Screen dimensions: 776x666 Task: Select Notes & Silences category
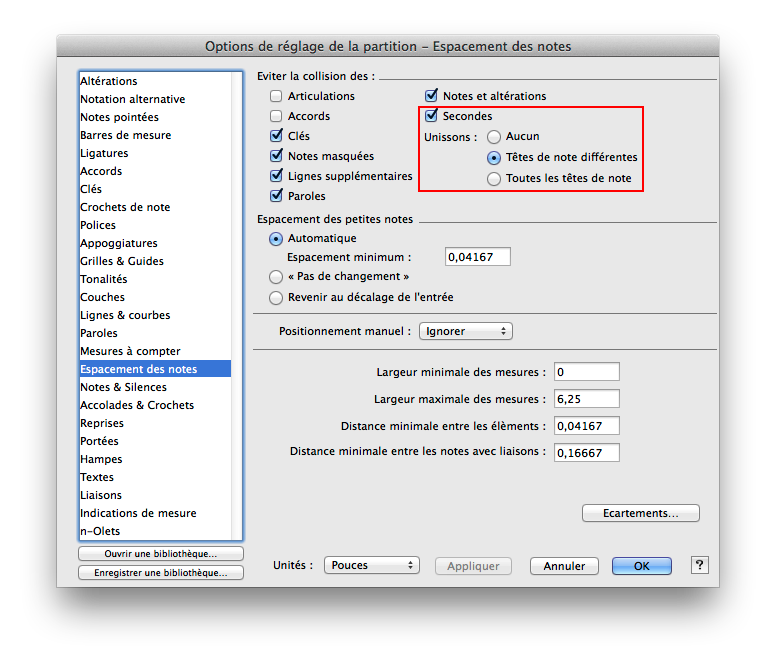(x=123, y=387)
